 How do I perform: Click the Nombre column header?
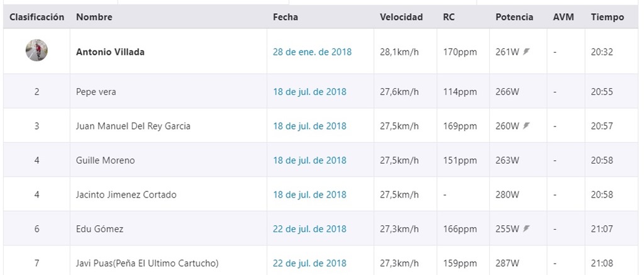[94, 17]
